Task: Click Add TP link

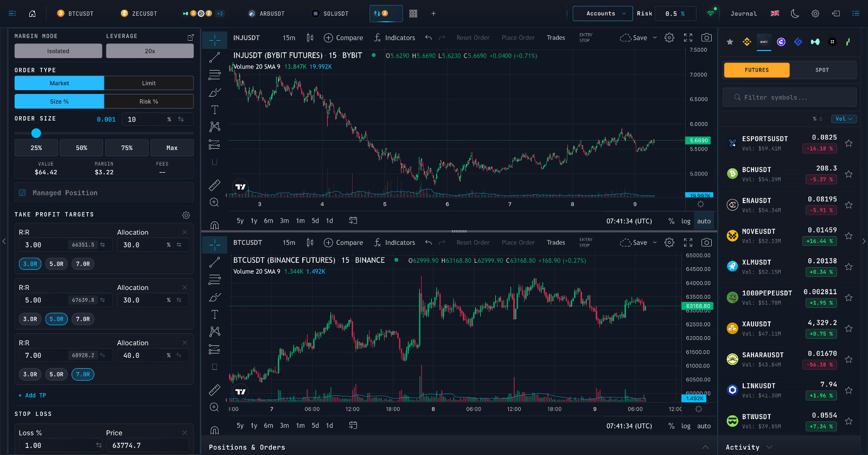Action: coord(32,395)
